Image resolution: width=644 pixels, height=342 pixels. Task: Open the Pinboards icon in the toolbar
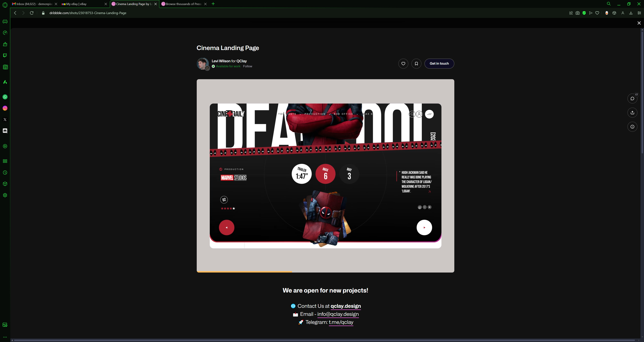tap(571, 13)
